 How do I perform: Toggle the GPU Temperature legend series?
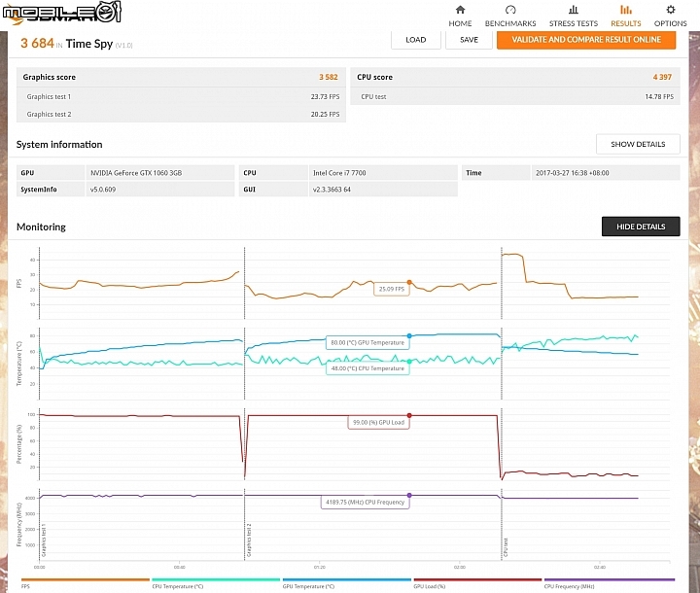point(346,583)
